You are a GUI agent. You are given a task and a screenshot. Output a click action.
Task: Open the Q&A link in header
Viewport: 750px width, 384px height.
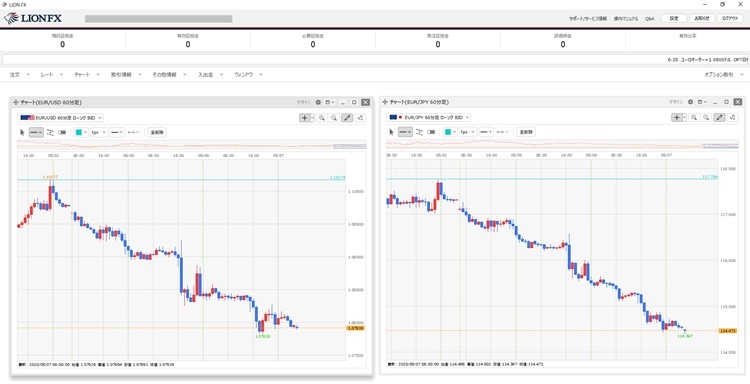650,19
